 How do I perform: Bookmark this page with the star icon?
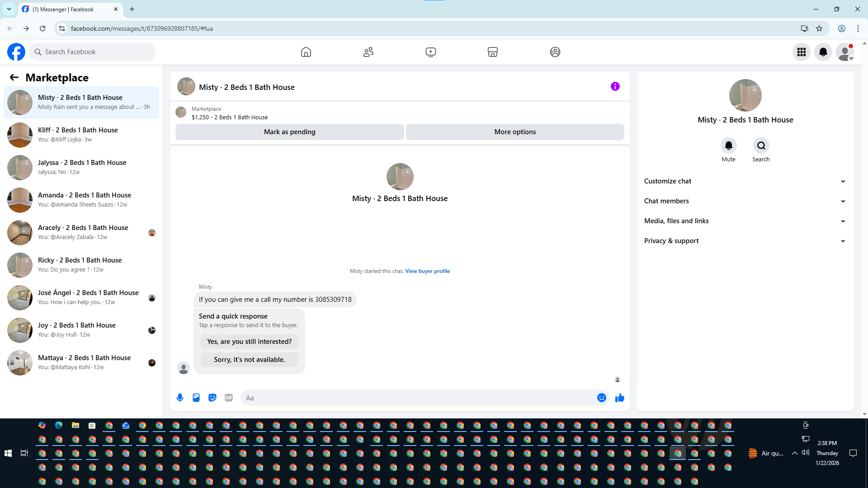point(819,28)
